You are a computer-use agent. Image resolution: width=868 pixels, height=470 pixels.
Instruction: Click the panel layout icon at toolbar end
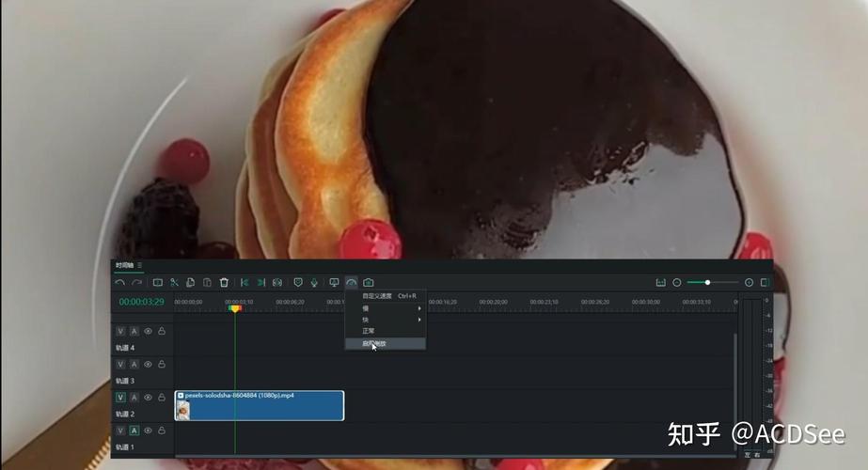765,282
